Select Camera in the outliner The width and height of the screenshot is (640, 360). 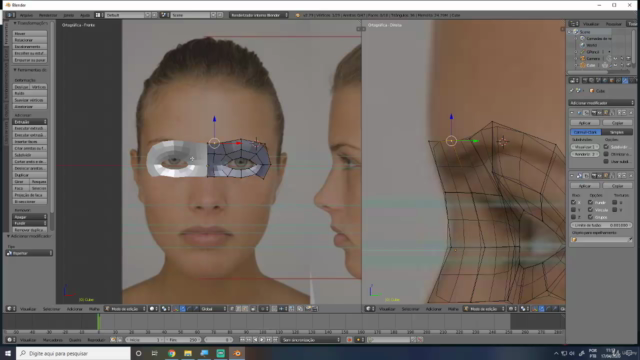(593, 59)
